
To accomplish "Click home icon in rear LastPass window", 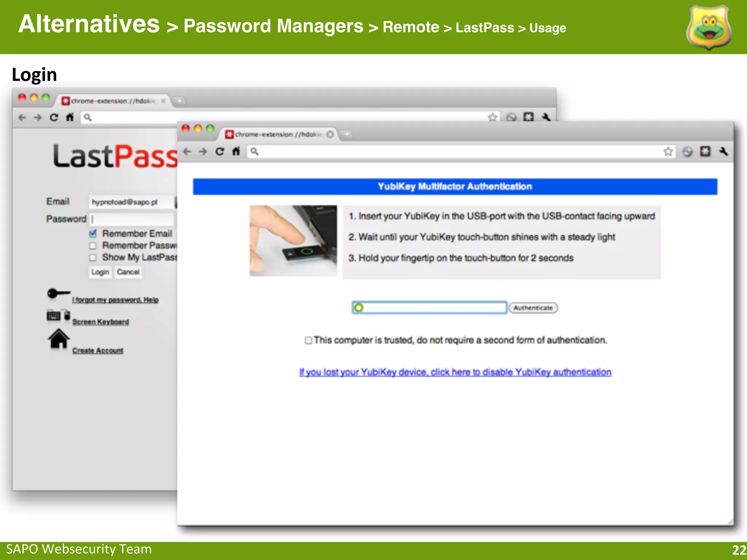I will coord(70,117).
